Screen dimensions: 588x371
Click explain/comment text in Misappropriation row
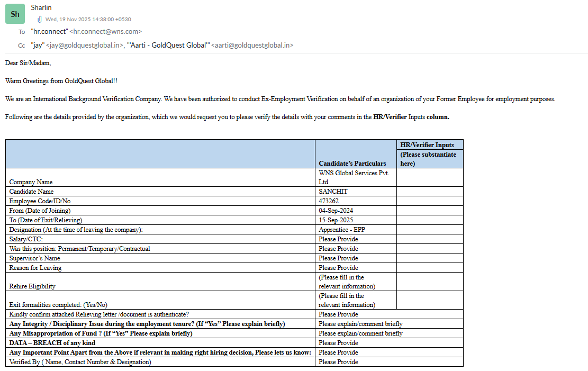[361, 333]
